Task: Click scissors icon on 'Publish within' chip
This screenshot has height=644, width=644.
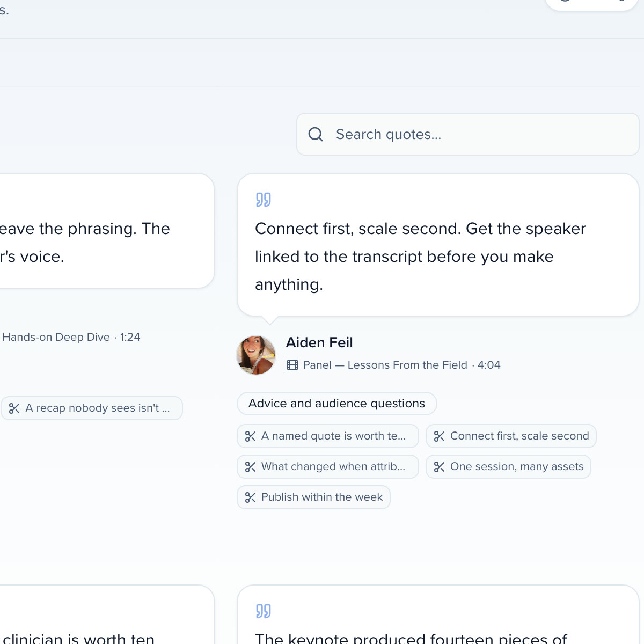Action: (x=250, y=497)
